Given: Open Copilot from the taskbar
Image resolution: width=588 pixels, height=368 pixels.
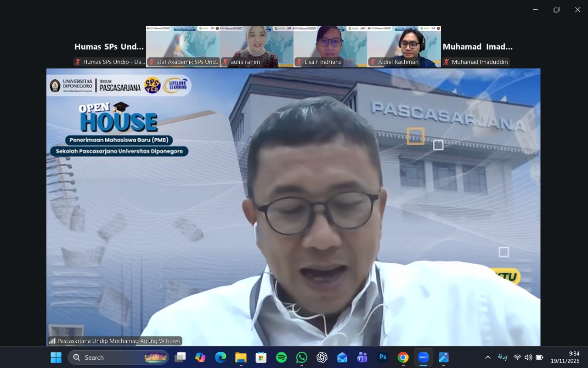Looking at the screenshot, I should point(200,357).
